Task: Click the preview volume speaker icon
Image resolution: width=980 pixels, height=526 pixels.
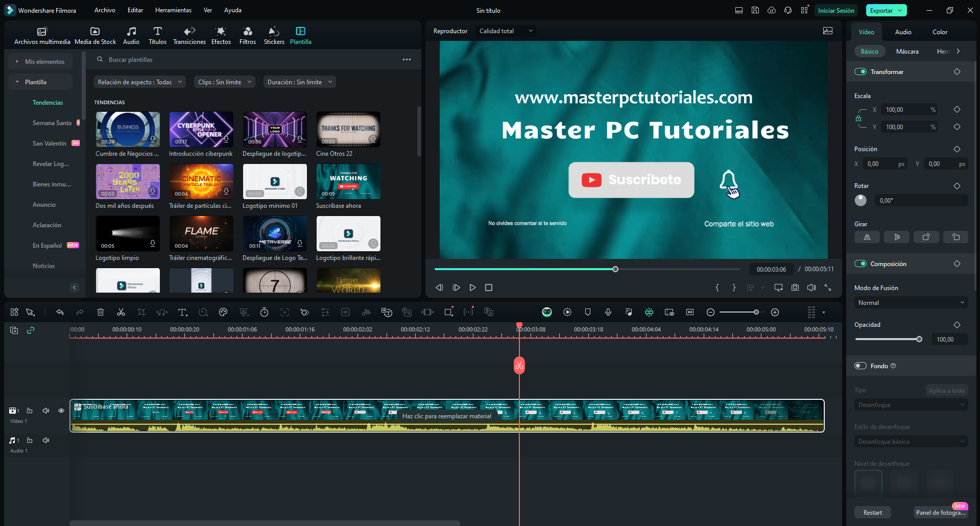Action: [x=811, y=288]
